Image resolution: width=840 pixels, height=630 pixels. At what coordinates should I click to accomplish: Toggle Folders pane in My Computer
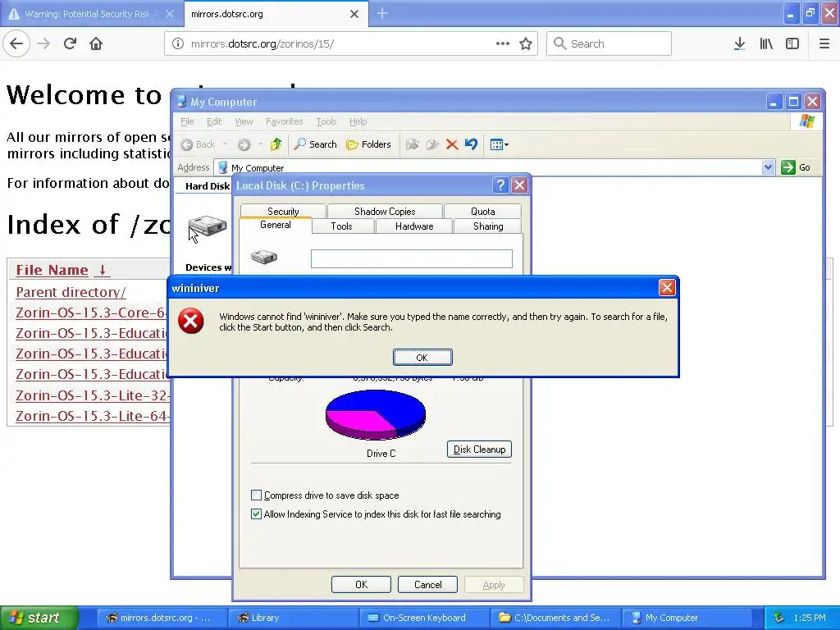point(368,144)
